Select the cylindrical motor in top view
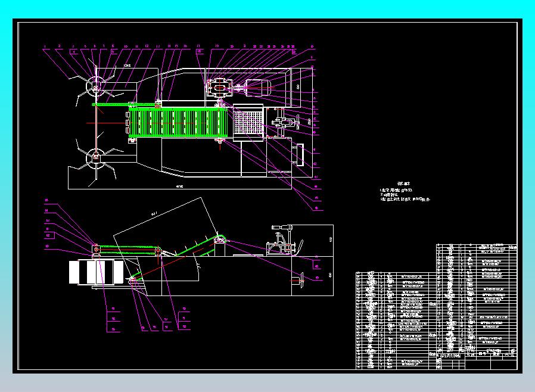This screenshot has width=535, height=392. pos(258,88)
